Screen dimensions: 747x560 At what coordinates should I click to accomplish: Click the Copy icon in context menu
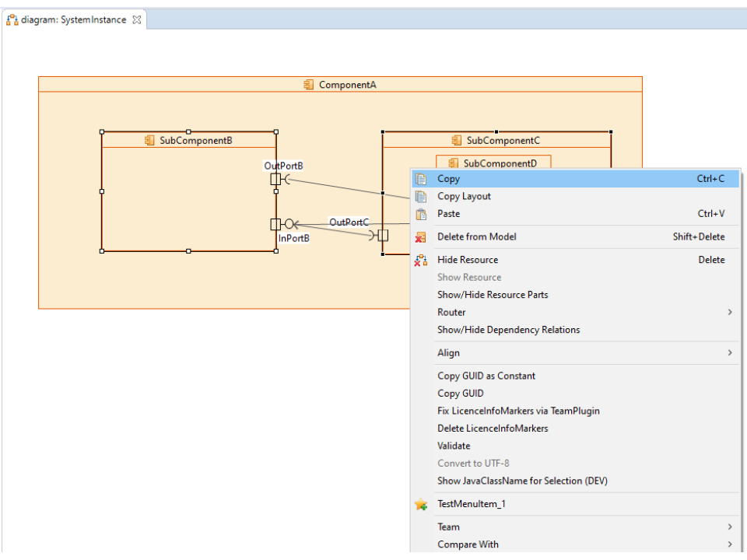pyautogui.click(x=421, y=179)
